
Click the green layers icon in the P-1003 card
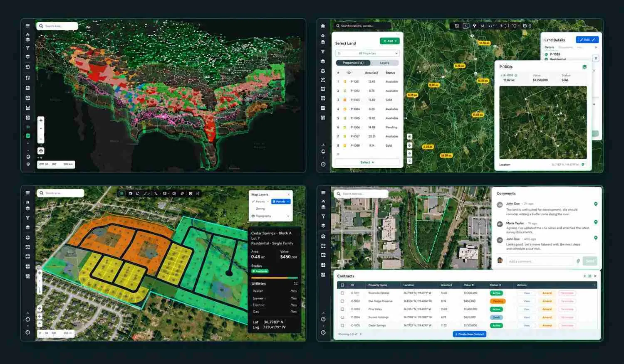pos(584,67)
